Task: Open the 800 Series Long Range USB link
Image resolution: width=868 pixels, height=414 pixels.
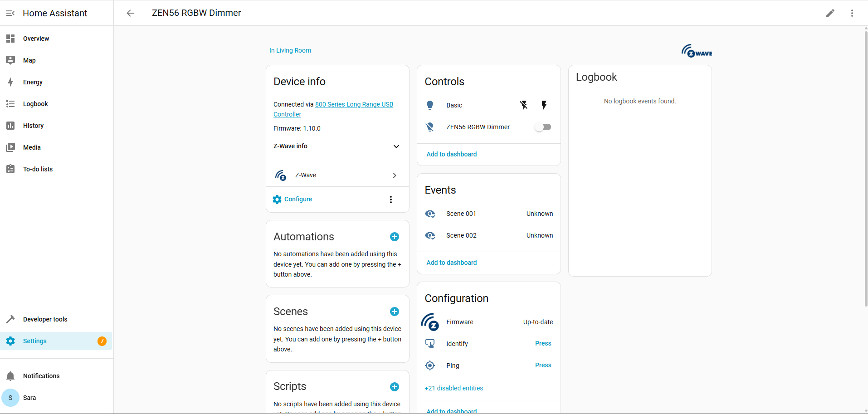Action: pyautogui.click(x=354, y=104)
